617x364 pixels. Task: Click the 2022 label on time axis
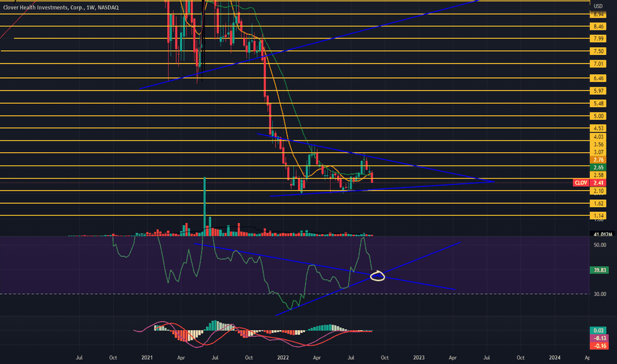pos(283,357)
